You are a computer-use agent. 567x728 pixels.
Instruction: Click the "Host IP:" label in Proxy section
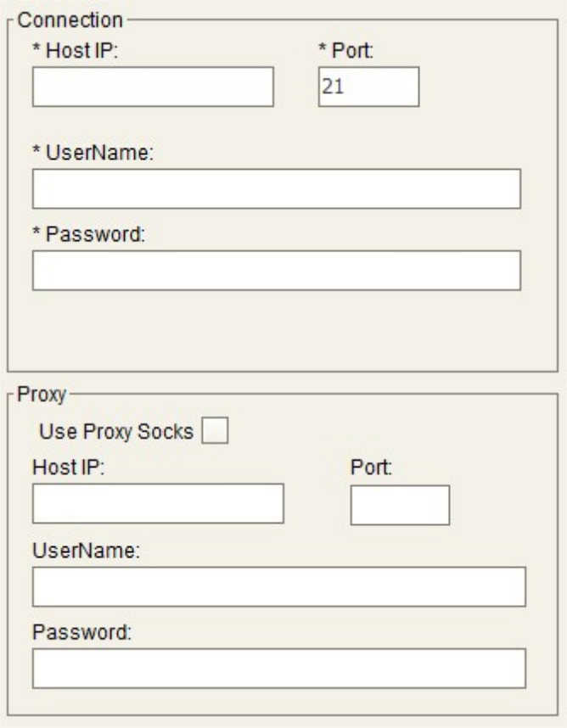(67, 467)
